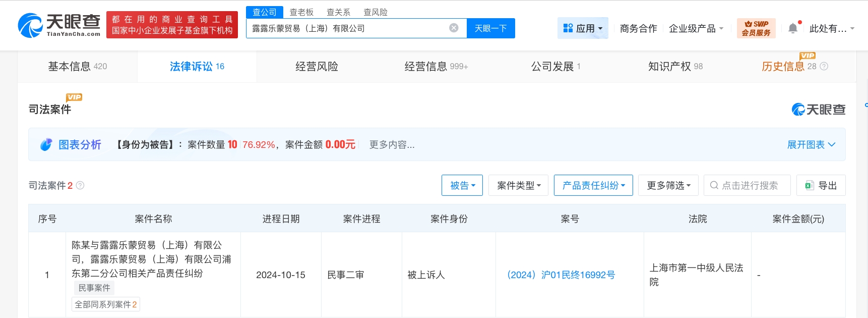Switch to 经营风险 tab
The width and height of the screenshot is (868, 318).
(317, 66)
